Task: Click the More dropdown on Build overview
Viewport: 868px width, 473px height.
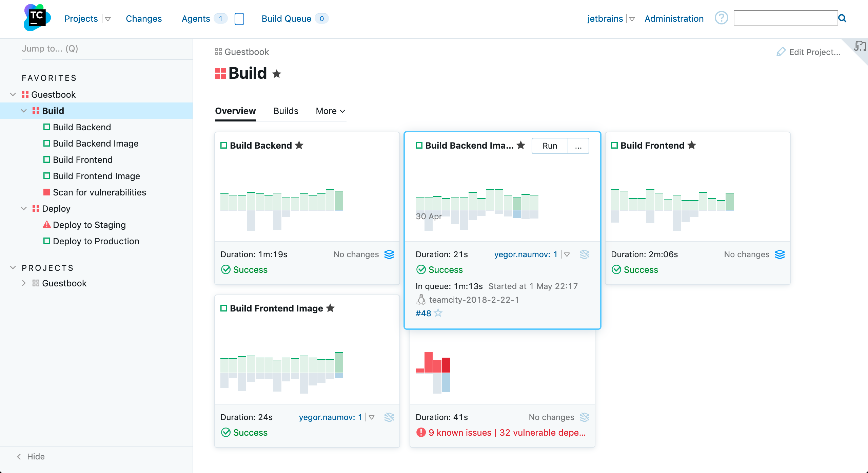Action: click(x=330, y=111)
